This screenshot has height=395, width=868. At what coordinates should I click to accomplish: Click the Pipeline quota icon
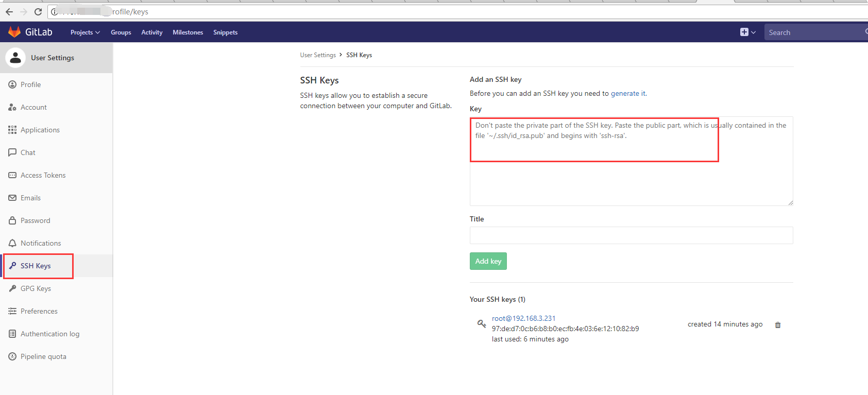click(x=12, y=356)
